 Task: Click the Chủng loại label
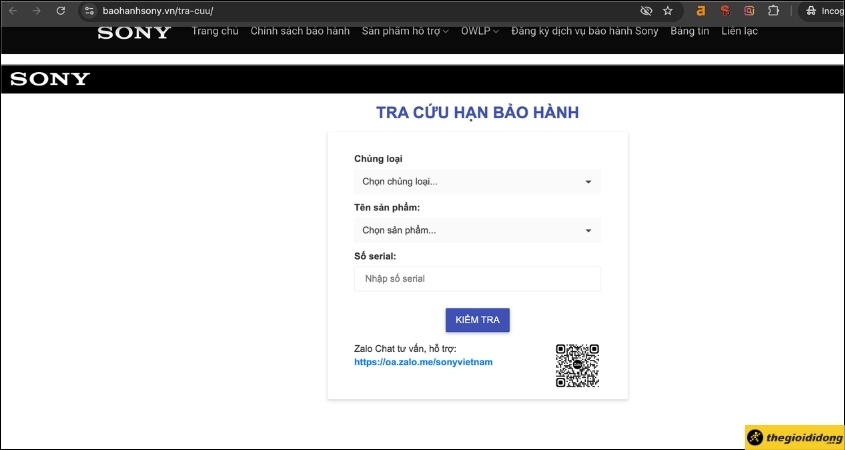(378, 159)
